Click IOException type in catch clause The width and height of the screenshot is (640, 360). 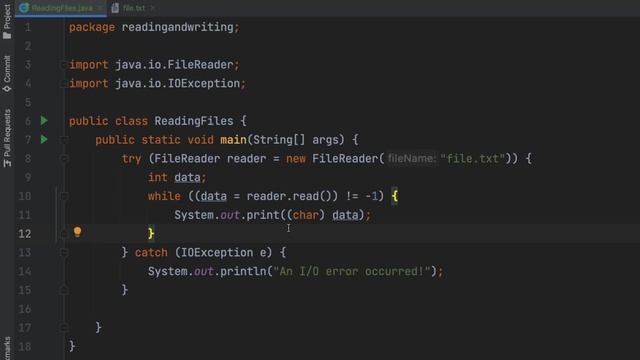(x=217, y=253)
